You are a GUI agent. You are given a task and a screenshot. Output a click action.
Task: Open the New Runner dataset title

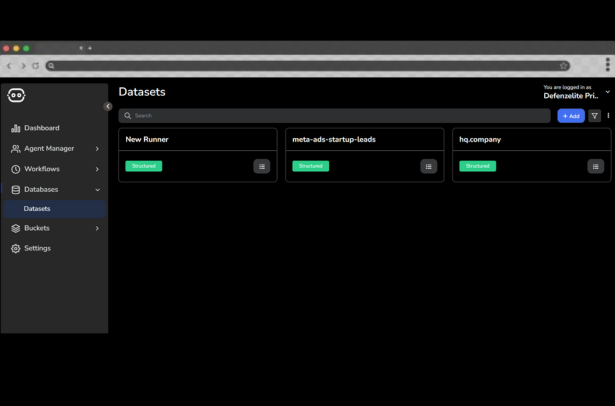(x=147, y=139)
